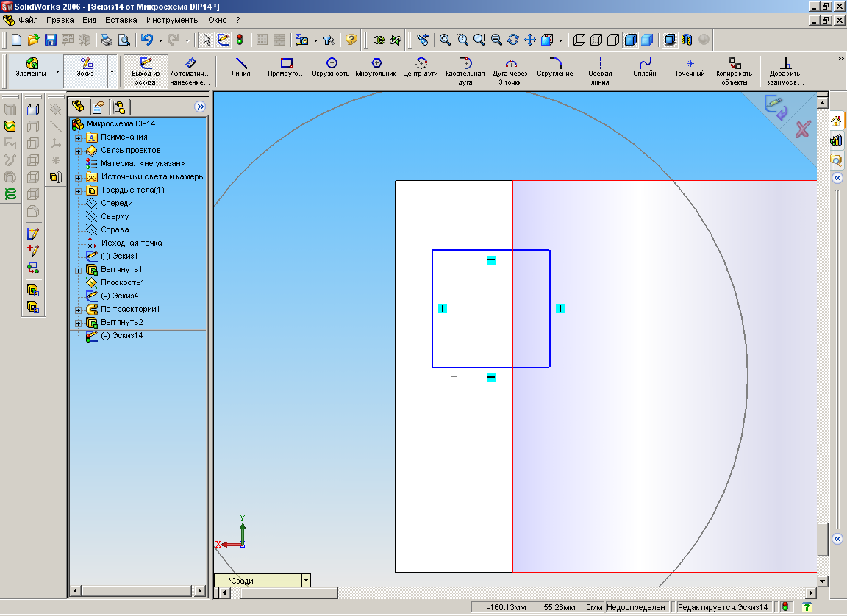The width and height of the screenshot is (847, 616).
Task: Select the Line sketch tool
Action: (241, 68)
